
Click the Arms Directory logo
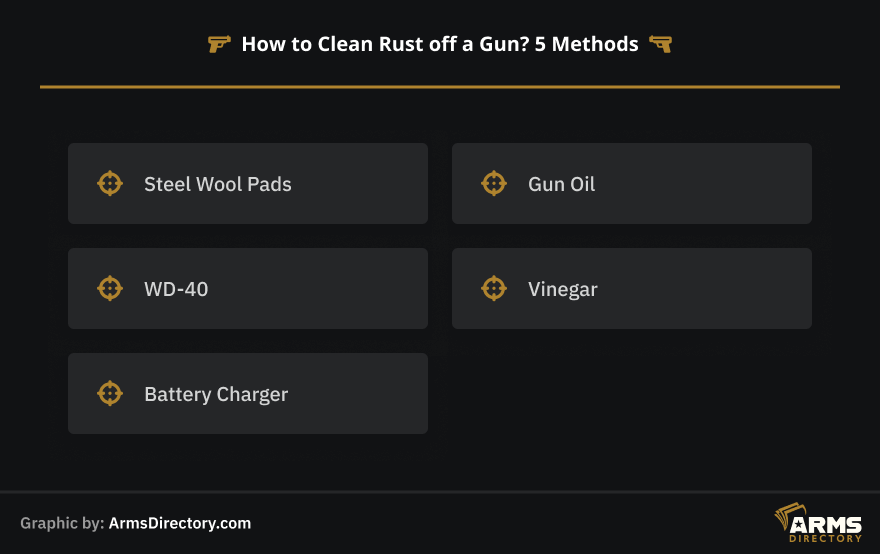[x=818, y=523]
